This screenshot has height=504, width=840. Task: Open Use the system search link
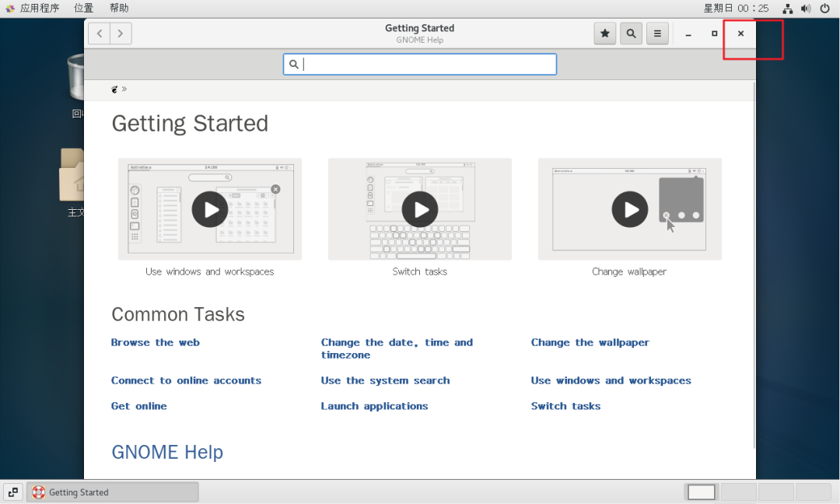point(385,381)
